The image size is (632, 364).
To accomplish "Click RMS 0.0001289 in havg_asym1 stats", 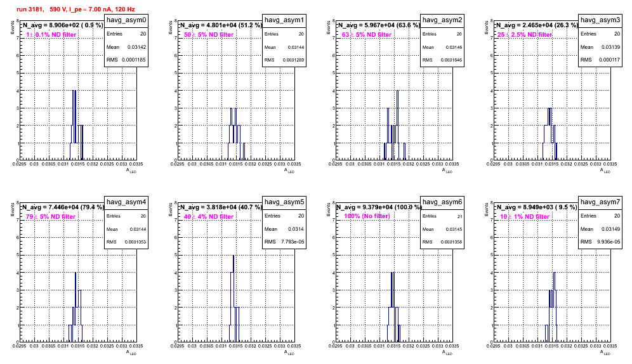I will pyautogui.click(x=284, y=60).
